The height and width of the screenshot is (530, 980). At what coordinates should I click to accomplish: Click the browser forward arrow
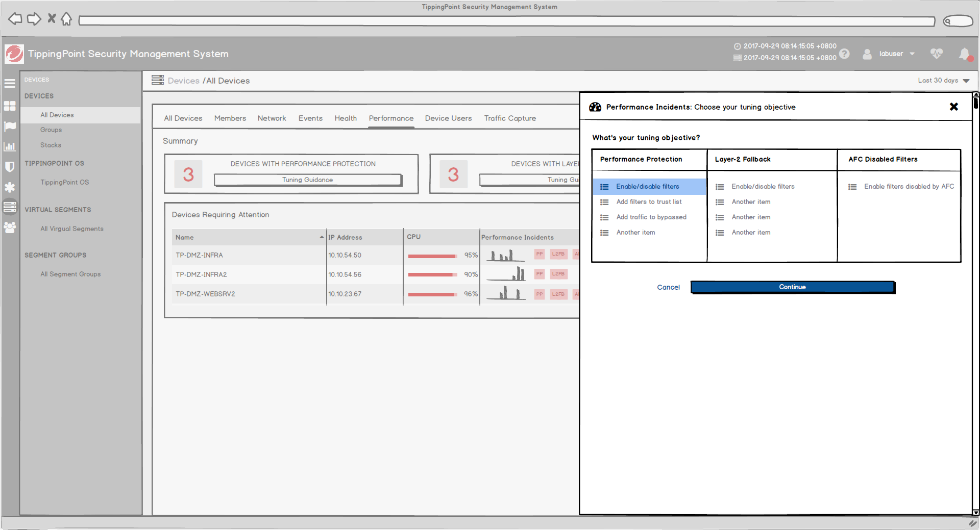pos(34,19)
